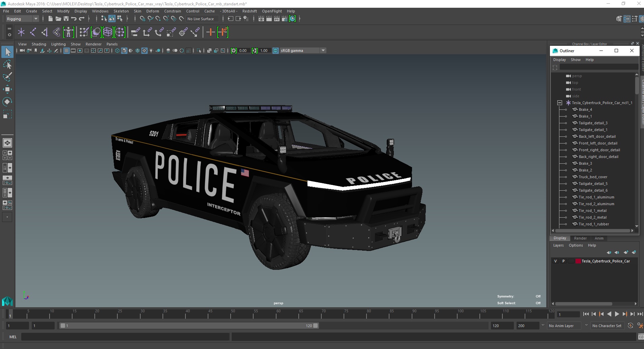Switch to the Anim layer tab

[x=599, y=238]
